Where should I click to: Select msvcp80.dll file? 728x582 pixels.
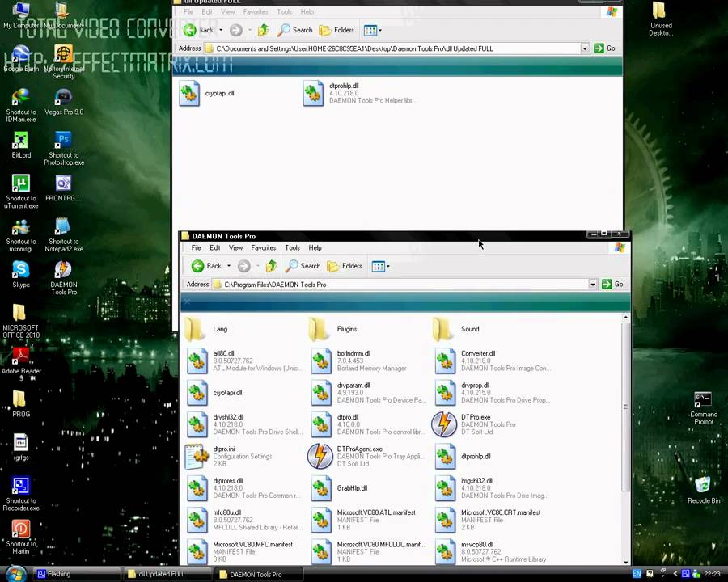[x=490, y=551]
